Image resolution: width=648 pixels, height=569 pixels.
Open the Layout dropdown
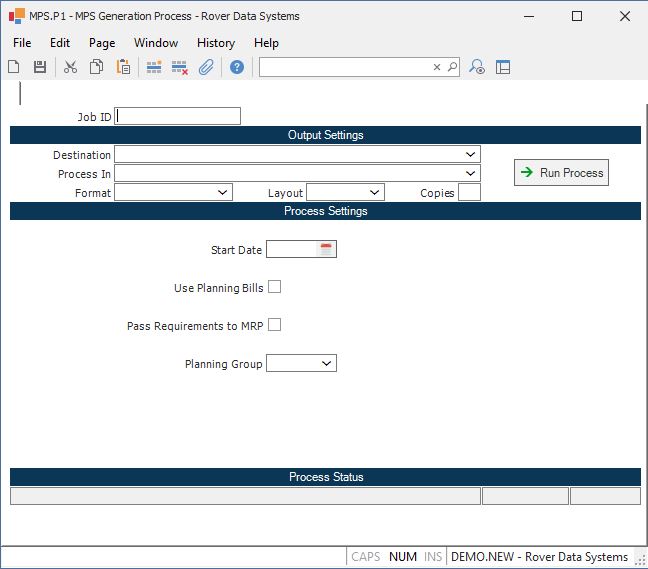click(x=374, y=193)
